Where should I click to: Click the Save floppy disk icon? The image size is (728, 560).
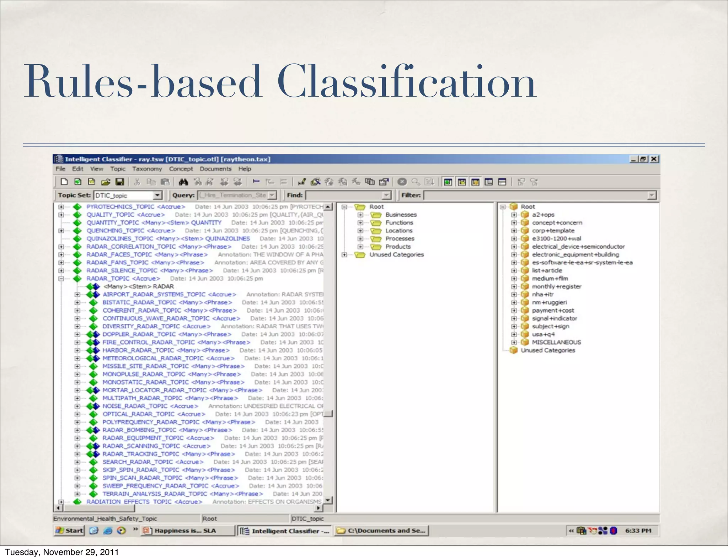point(120,182)
